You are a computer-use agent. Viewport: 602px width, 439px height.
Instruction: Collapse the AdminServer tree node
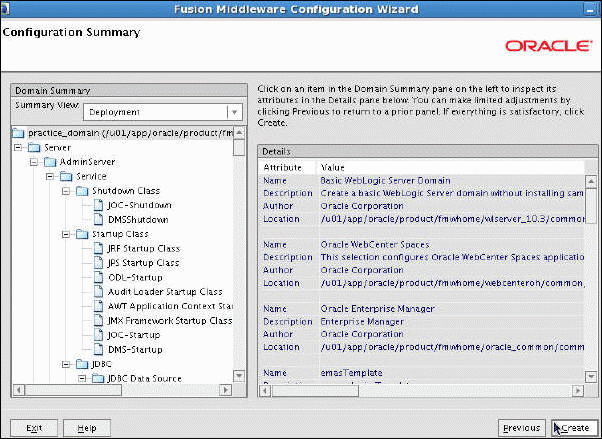click(x=34, y=162)
